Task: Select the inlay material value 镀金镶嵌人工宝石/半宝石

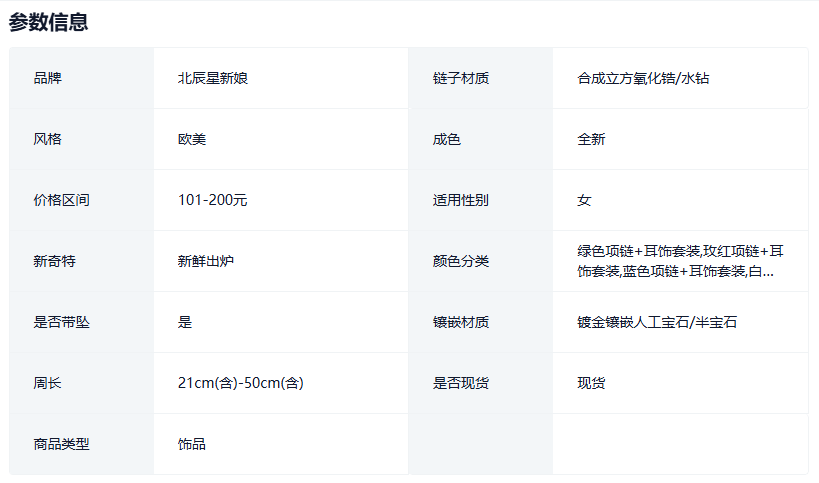Action: [657, 322]
